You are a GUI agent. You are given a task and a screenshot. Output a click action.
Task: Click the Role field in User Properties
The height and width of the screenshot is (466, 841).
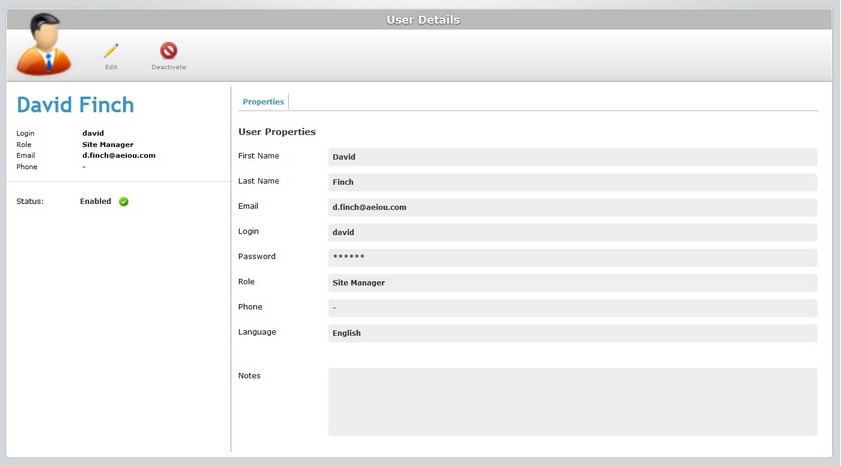[572, 283]
